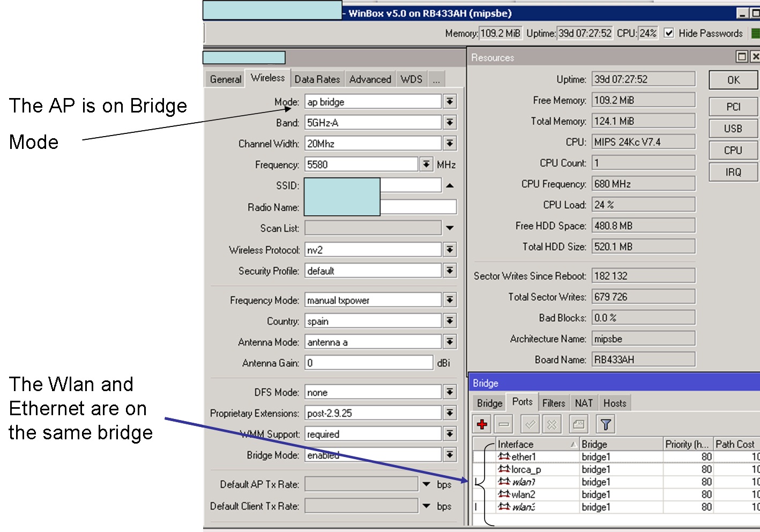This screenshot has width=760, height=532.
Task: Open the Channel Width dropdown arrow
Action: tap(450, 144)
